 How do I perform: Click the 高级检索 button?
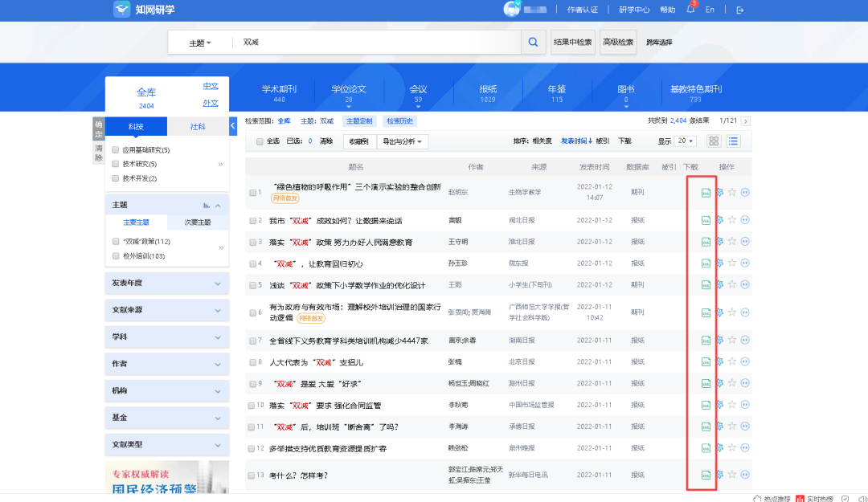617,42
